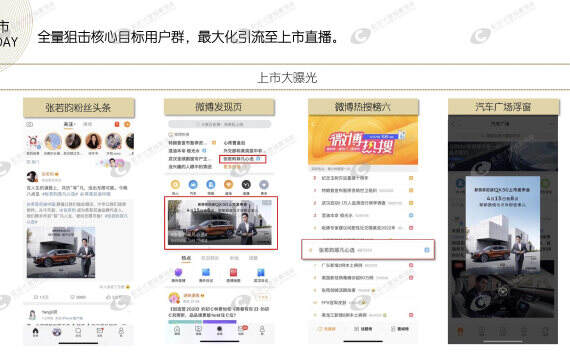Select 话题榜 tab at hot search bottom
The height and width of the screenshot is (360, 570).
click(x=363, y=329)
